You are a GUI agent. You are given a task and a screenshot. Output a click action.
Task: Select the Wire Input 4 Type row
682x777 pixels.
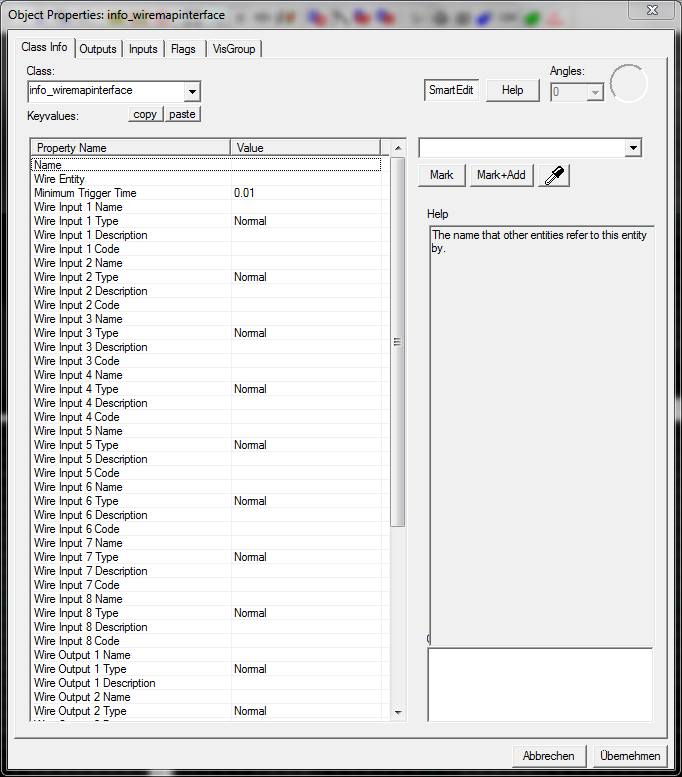pyautogui.click(x=206, y=389)
